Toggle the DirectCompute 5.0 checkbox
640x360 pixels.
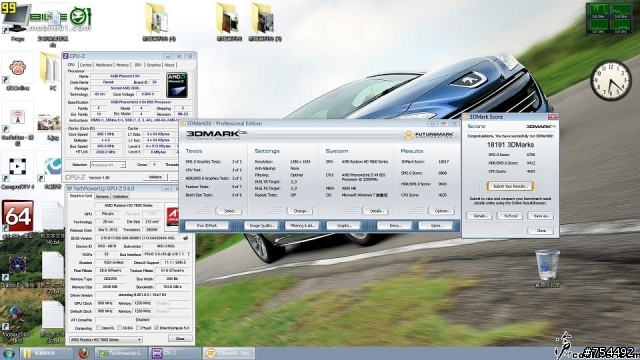click(157, 328)
